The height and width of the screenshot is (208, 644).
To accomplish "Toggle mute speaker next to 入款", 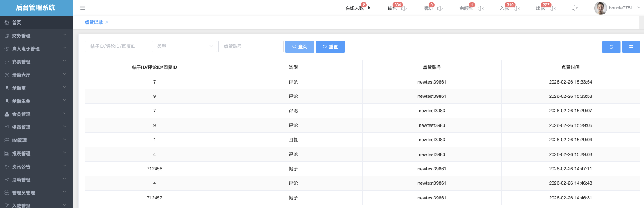I will (x=516, y=9).
